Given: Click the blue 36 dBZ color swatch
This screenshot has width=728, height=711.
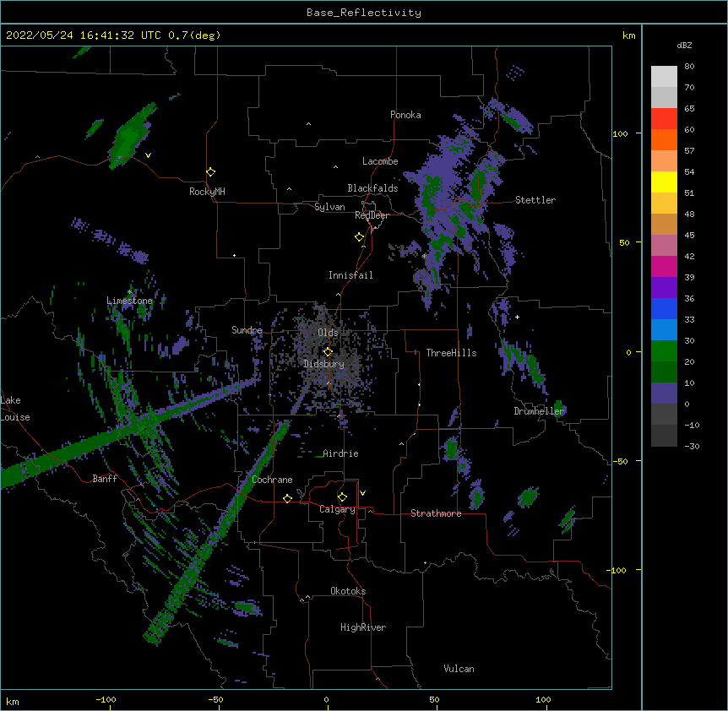Looking at the screenshot, I should 664,308.
